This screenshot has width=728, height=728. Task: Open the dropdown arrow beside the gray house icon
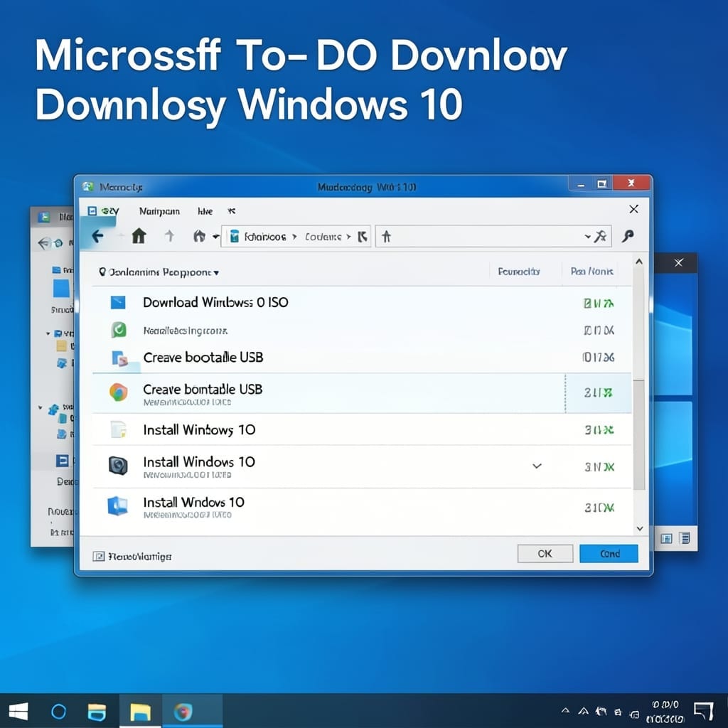tap(216, 237)
